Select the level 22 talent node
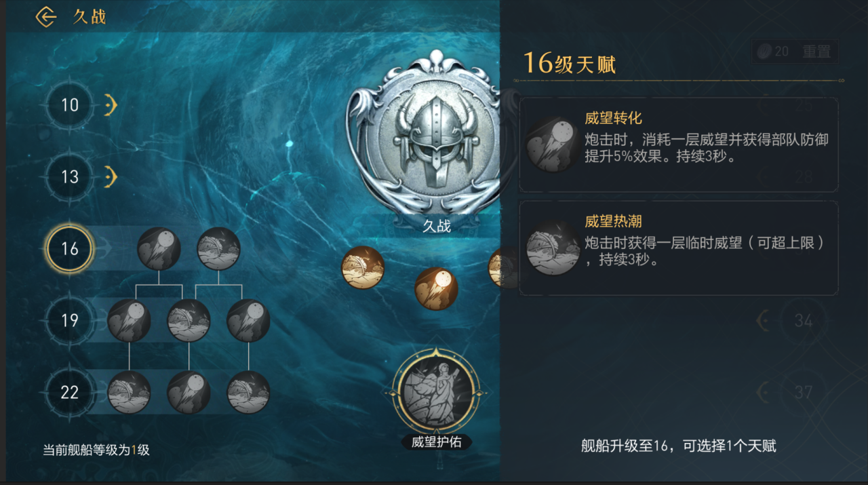The width and height of the screenshot is (868, 485). pyautogui.click(x=70, y=393)
